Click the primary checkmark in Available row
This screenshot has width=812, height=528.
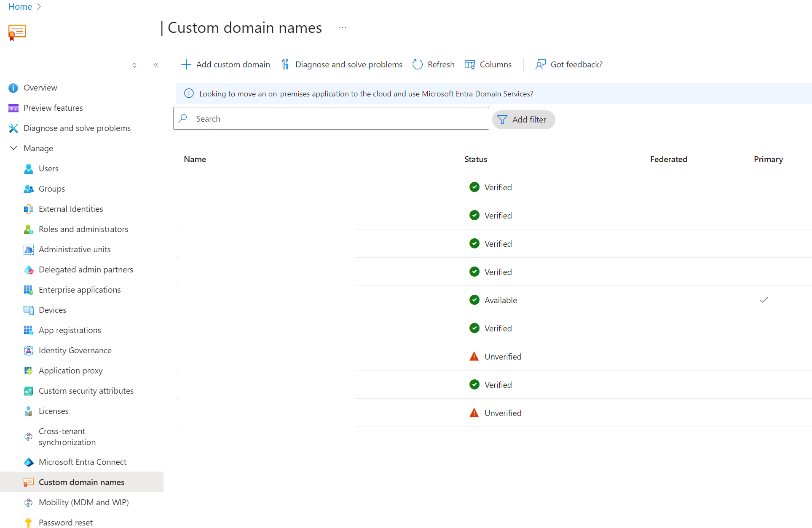764,300
